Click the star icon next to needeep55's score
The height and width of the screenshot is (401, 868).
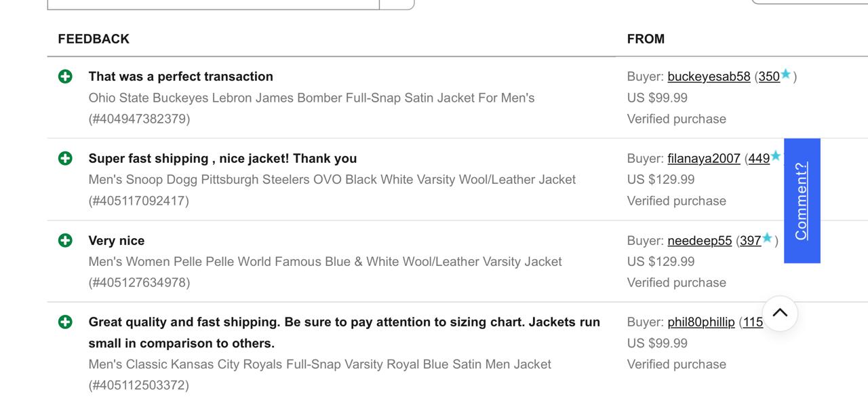[767, 238]
